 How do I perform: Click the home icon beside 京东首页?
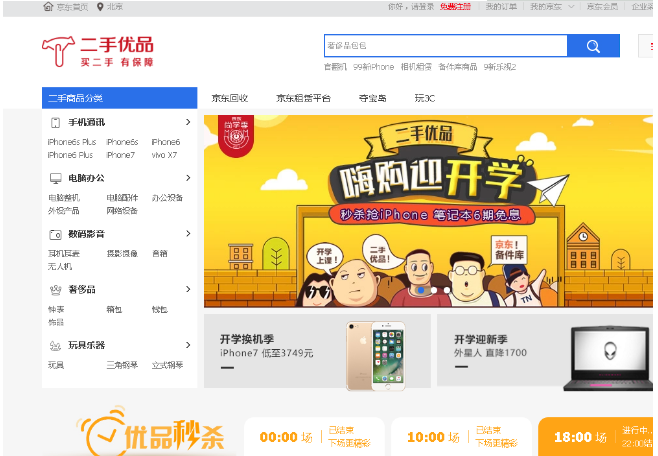click(x=48, y=7)
